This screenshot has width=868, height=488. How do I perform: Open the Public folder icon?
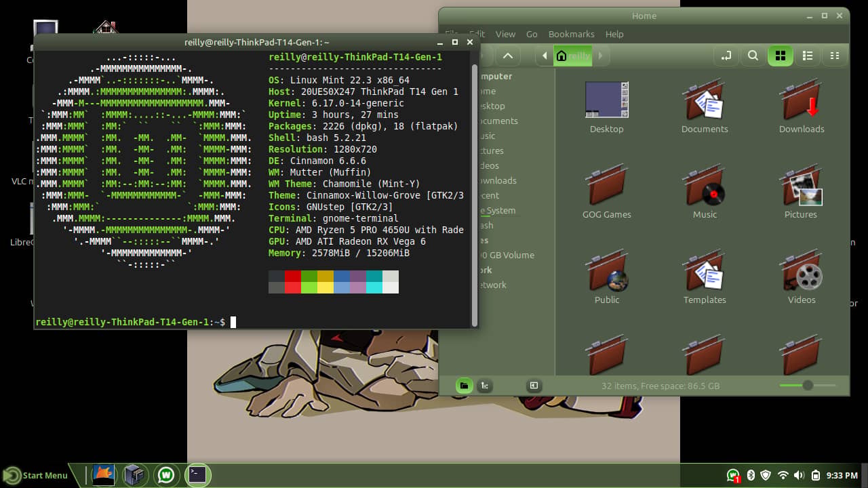coord(607,270)
